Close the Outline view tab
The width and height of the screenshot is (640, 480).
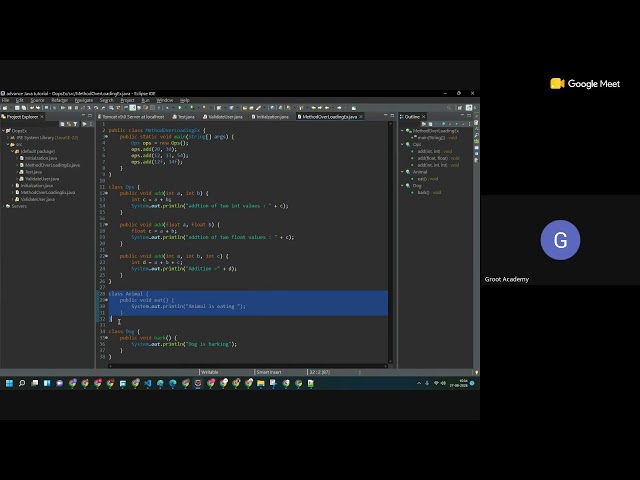click(x=424, y=117)
